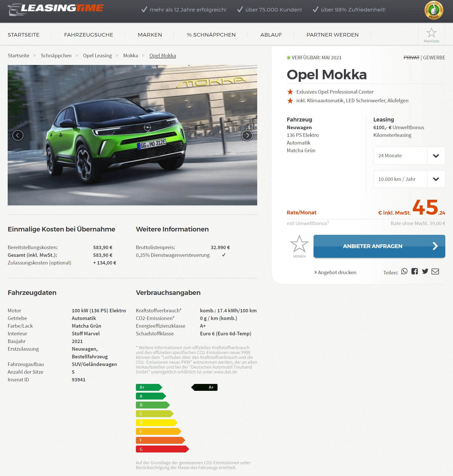Click Inserat ID value 93941
453x476 pixels.
click(79, 380)
